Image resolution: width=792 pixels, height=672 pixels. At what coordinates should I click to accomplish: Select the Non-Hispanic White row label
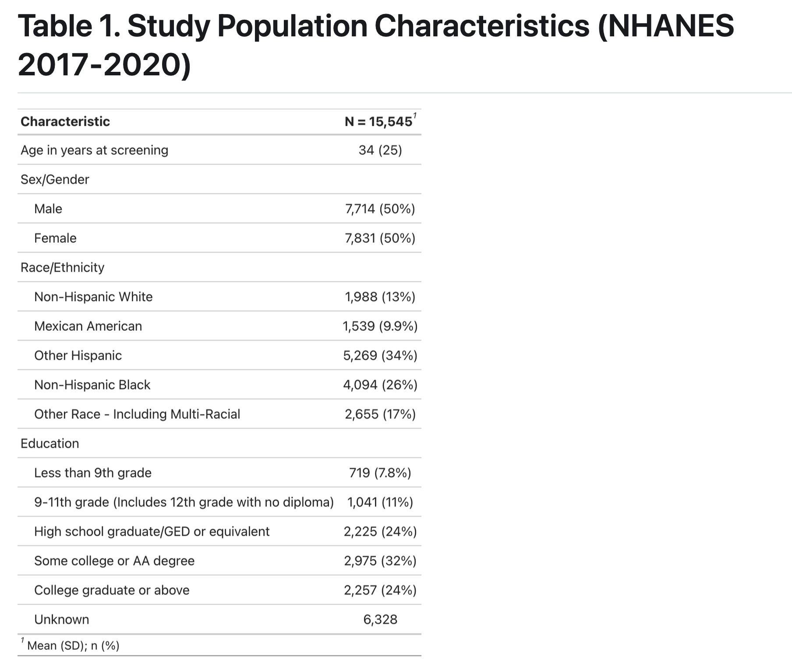(93, 297)
